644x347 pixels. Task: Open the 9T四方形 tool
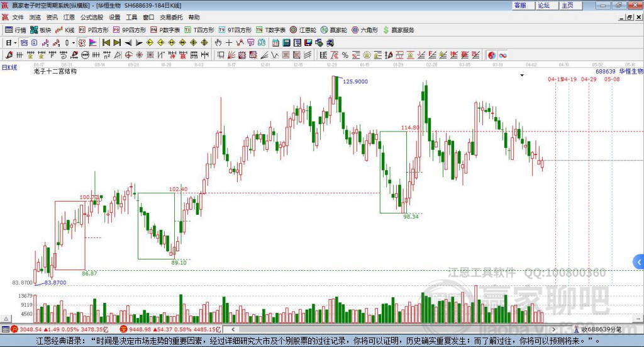tap(235, 30)
